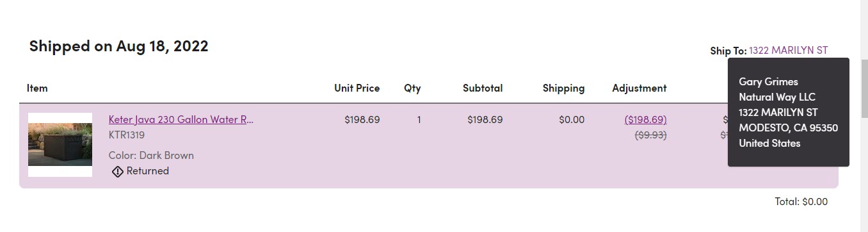This screenshot has width=868, height=232.
Task: Click Gary Grimes name in address tooltip
Action: [768, 81]
